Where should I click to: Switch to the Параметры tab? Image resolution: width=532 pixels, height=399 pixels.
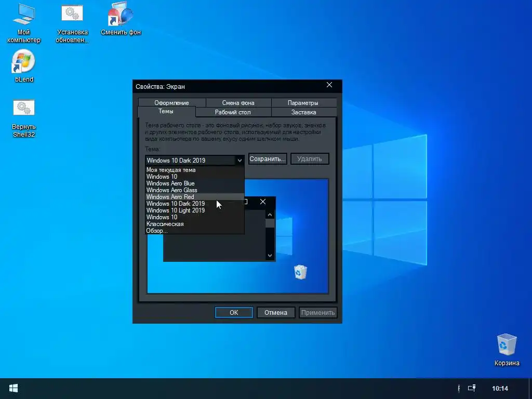303,102
